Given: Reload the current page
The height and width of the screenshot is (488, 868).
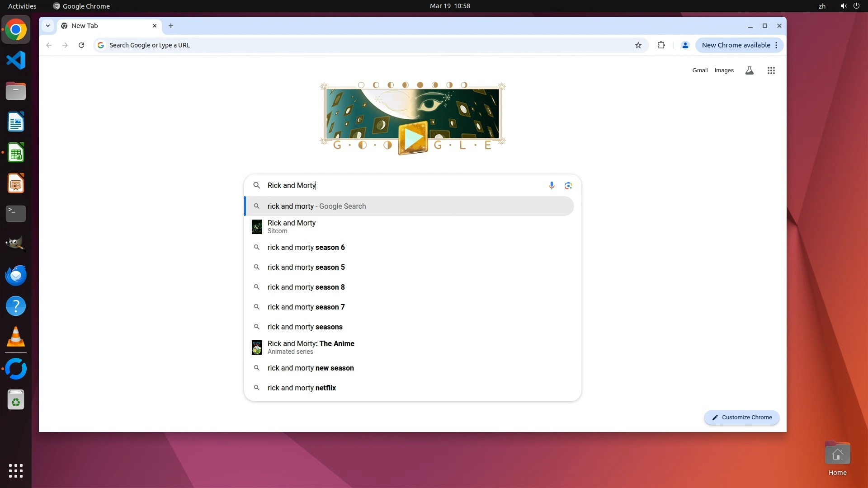Looking at the screenshot, I should 81,45.
